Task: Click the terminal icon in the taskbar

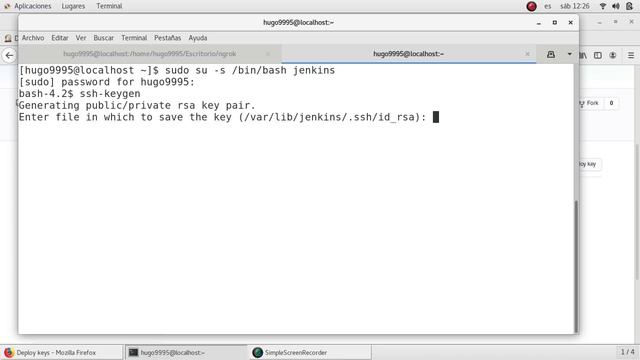Action: pos(133,353)
